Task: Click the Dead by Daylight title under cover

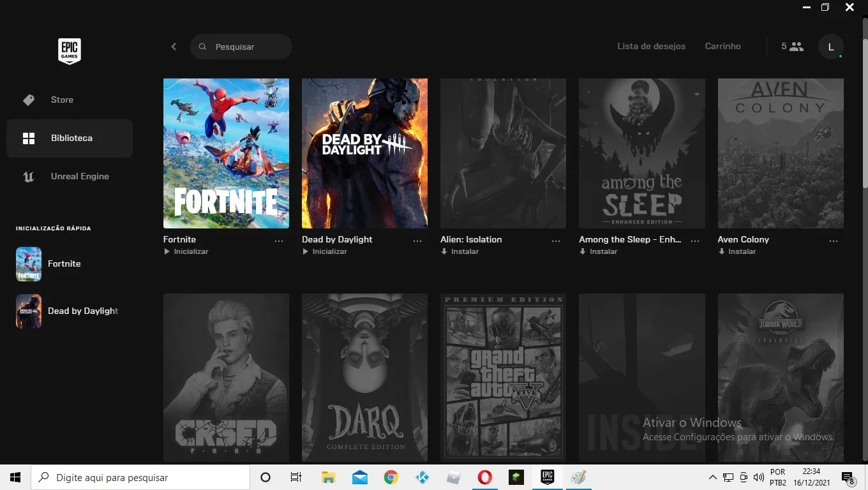Action: [x=337, y=240]
